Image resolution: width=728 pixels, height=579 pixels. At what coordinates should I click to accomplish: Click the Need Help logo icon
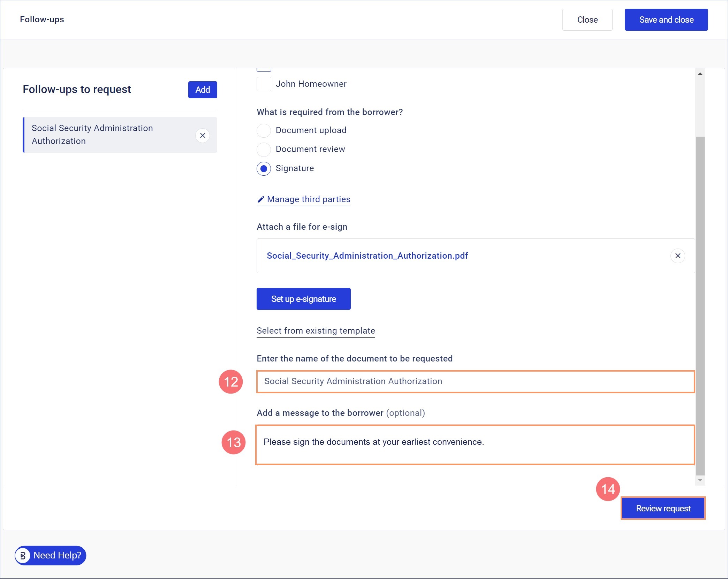[x=23, y=555]
